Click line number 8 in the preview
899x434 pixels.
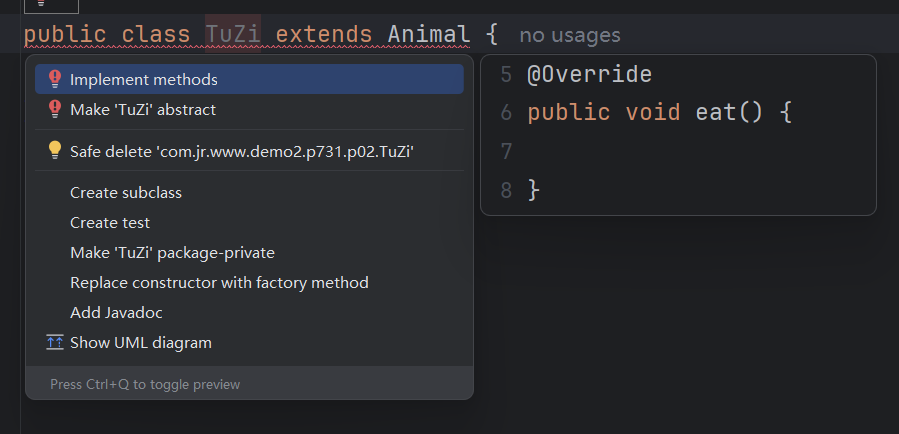[x=506, y=190]
